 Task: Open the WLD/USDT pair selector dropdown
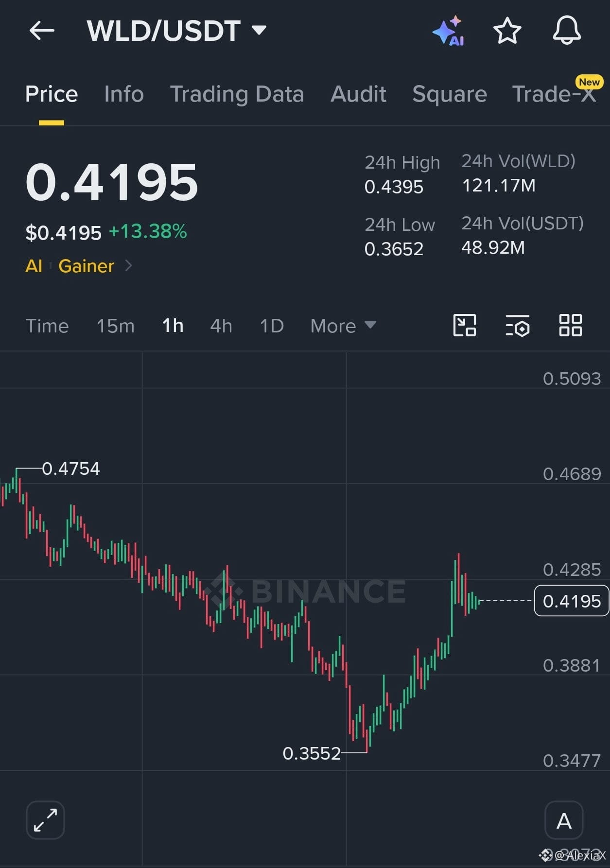pos(176,31)
